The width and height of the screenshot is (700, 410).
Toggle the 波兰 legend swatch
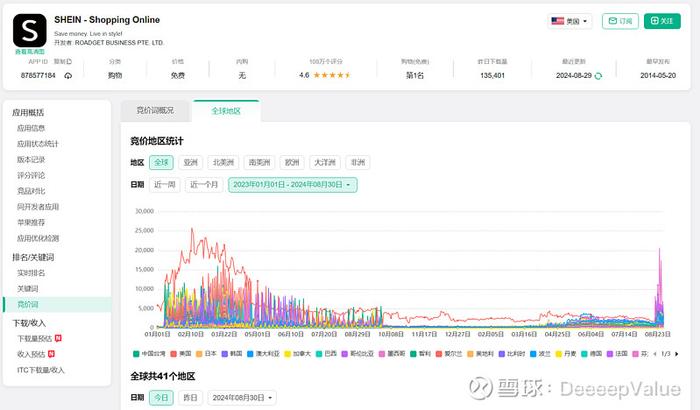click(533, 354)
